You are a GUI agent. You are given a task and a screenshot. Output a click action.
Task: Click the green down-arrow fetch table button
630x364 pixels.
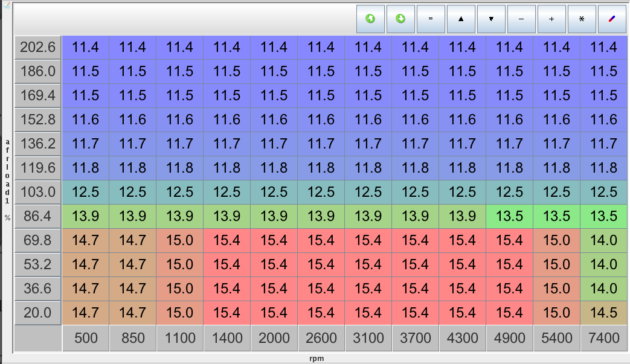tap(400, 19)
